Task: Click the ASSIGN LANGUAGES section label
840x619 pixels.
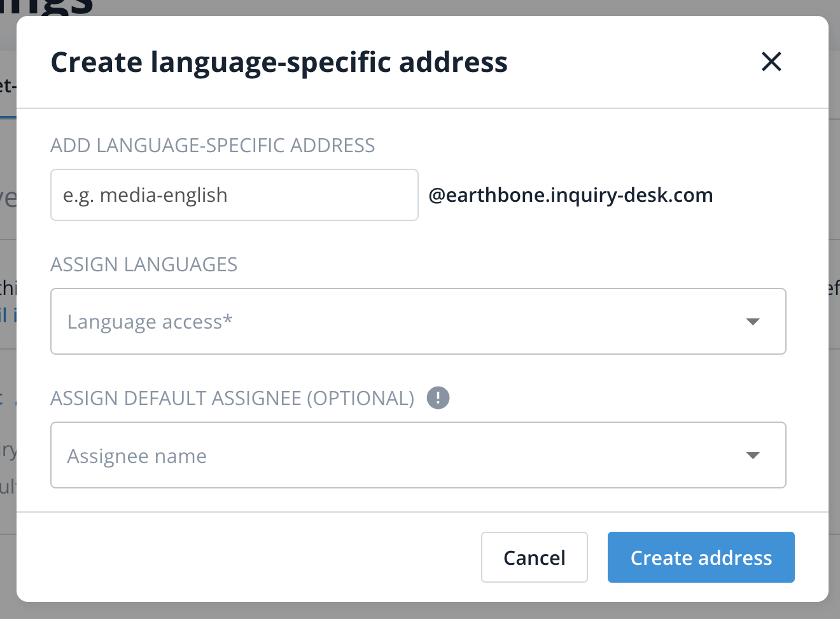Action: click(x=144, y=264)
